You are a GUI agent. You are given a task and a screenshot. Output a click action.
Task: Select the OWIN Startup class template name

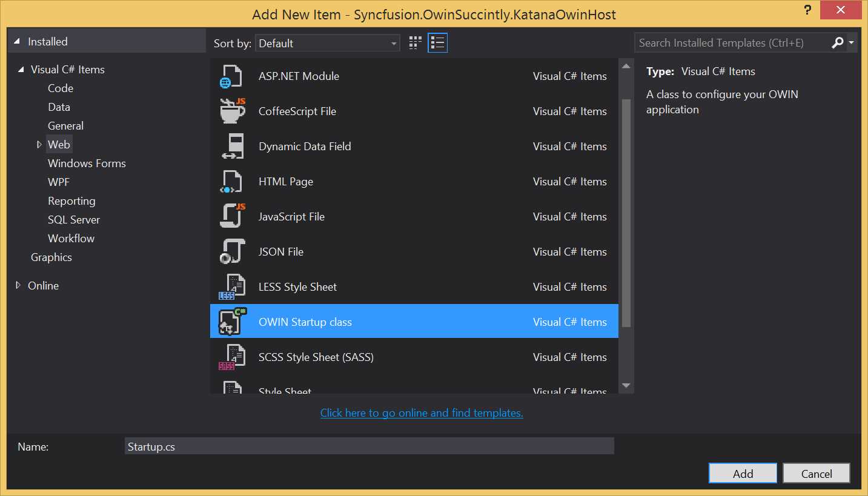[x=305, y=322]
